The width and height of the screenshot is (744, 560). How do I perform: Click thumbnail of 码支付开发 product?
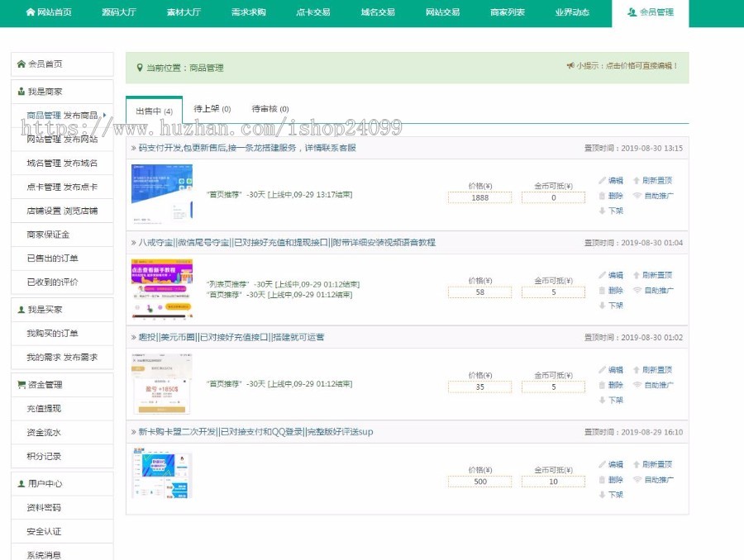click(x=162, y=193)
